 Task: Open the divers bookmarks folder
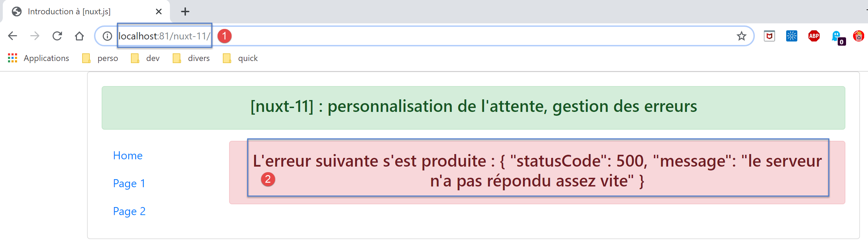click(191, 58)
